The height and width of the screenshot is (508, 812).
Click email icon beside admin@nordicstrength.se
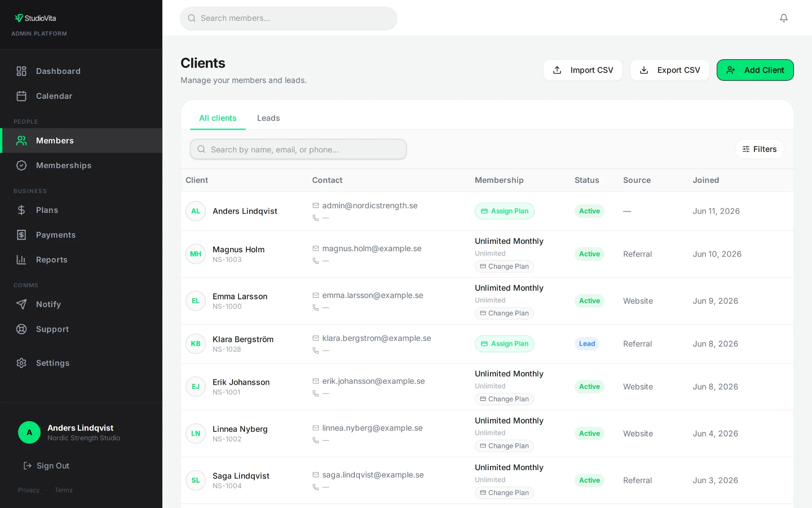316,206
